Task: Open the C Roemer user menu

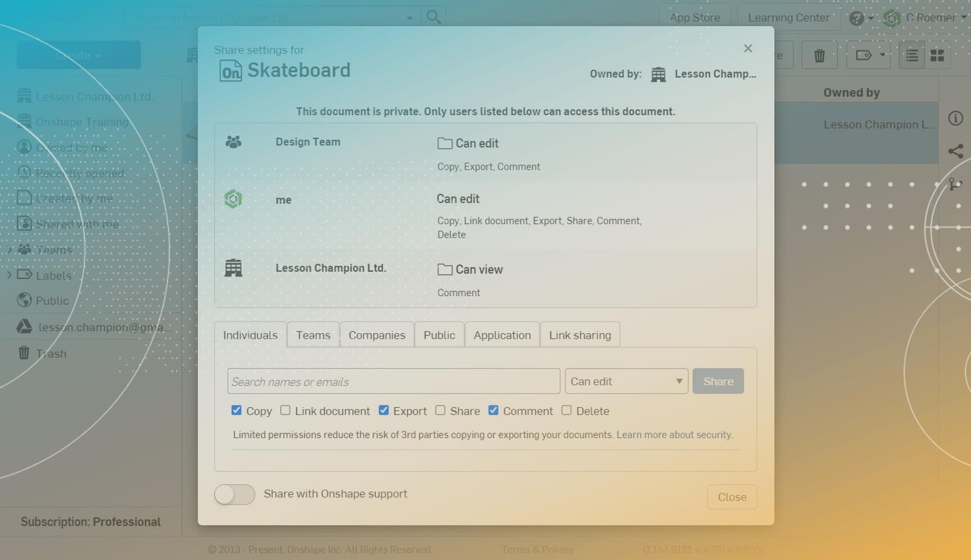Action: coord(935,18)
